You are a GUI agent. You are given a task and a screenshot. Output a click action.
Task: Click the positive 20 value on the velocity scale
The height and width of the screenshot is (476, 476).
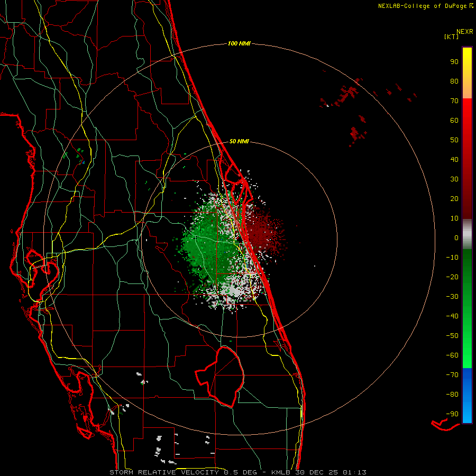point(454,199)
